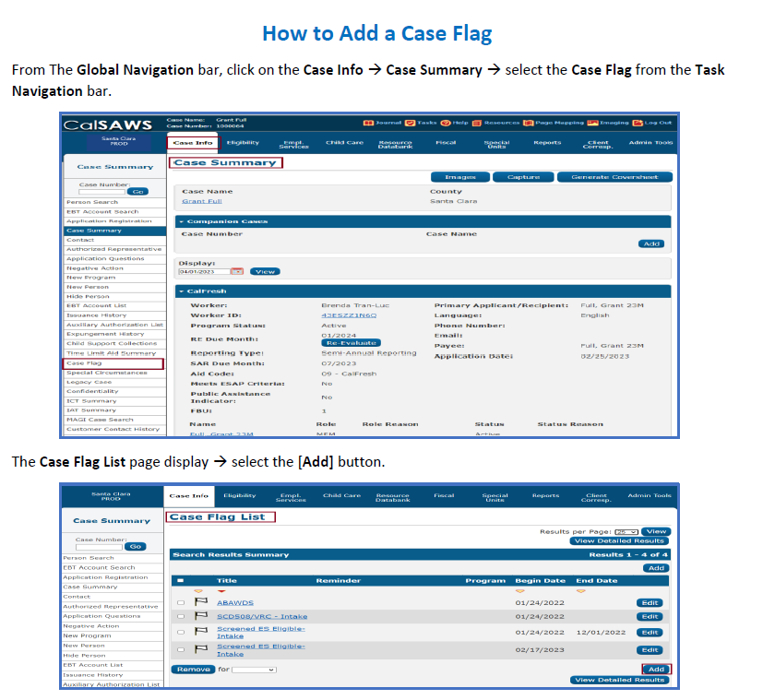
Task: Check the box for the SCDS08/VRC - Intake flag
Action: tap(181, 616)
